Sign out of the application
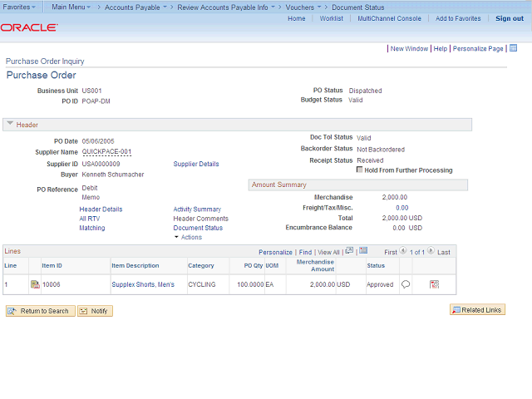This screenshot has width=532, height=399. [x=510, y=18]
